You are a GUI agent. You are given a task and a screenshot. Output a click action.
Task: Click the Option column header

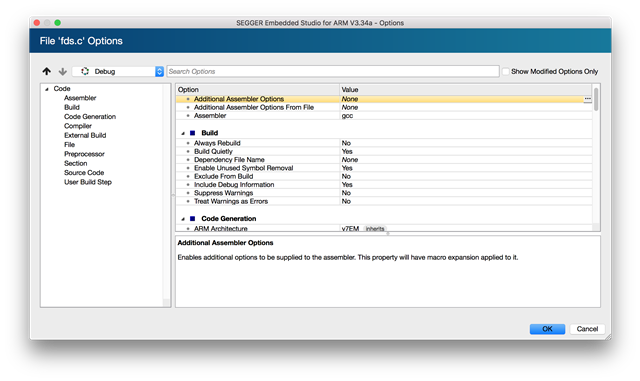coord(258,89)
